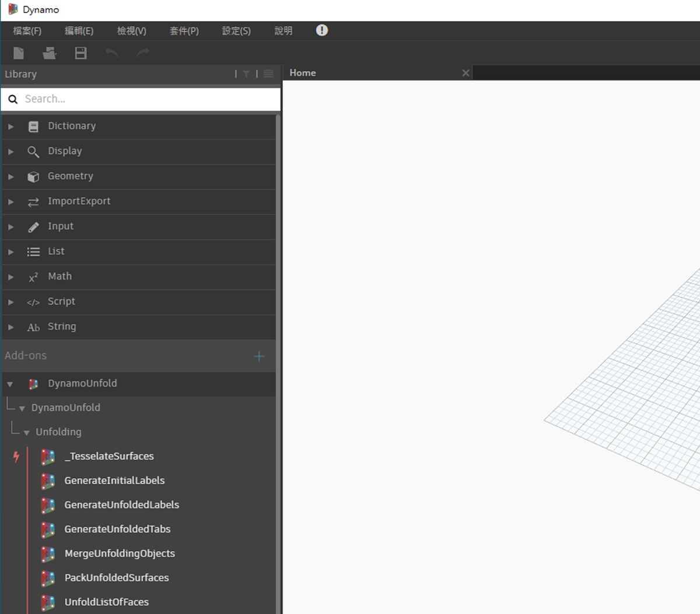Expand the Dictionary category arrow
700x614 pixels.
[x=10, y=127]
